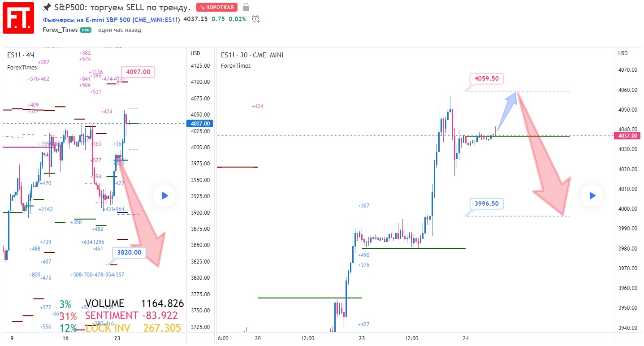Click the red КОРОТКАЯ short badge
This screenshot has height=346, width=644.
pos(217,7)
